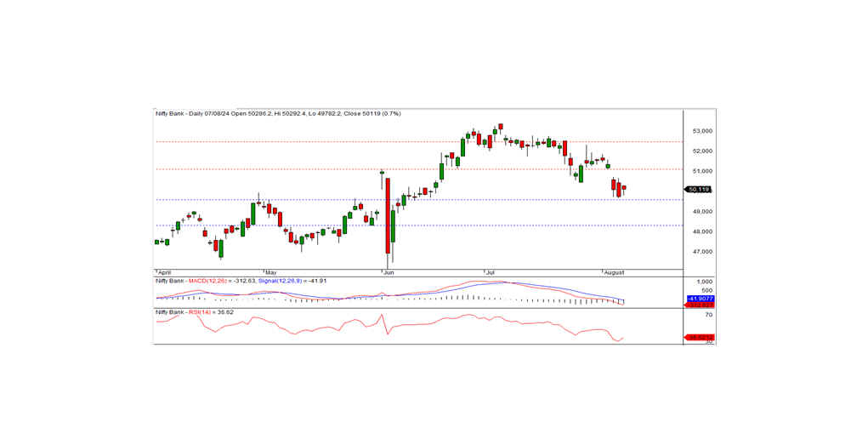Click the red -312.627 MACD value tag
The width and height of the screenshot is (868, 439).
[700, 305]
